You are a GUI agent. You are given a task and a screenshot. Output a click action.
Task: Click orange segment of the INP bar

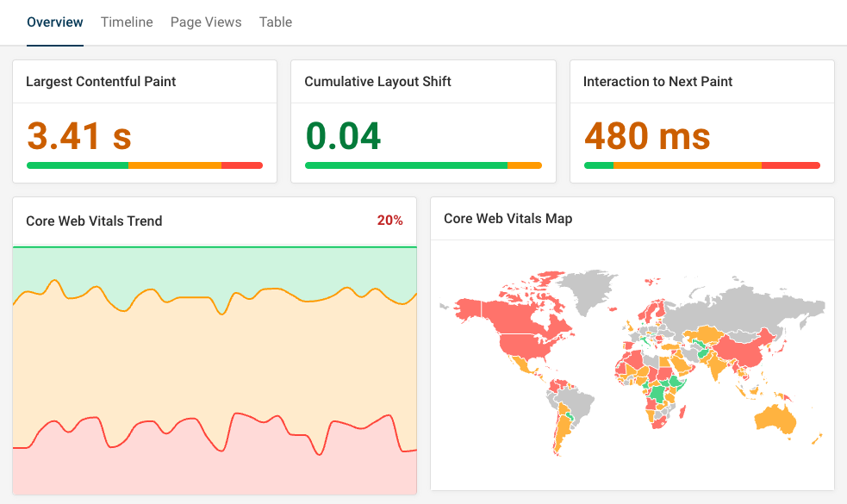[687, 165]
